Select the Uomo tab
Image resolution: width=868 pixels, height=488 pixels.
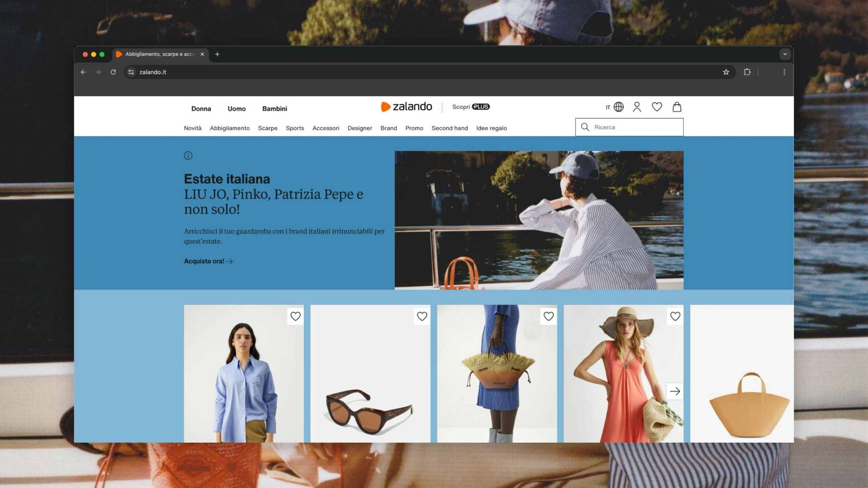pos(237,109)
